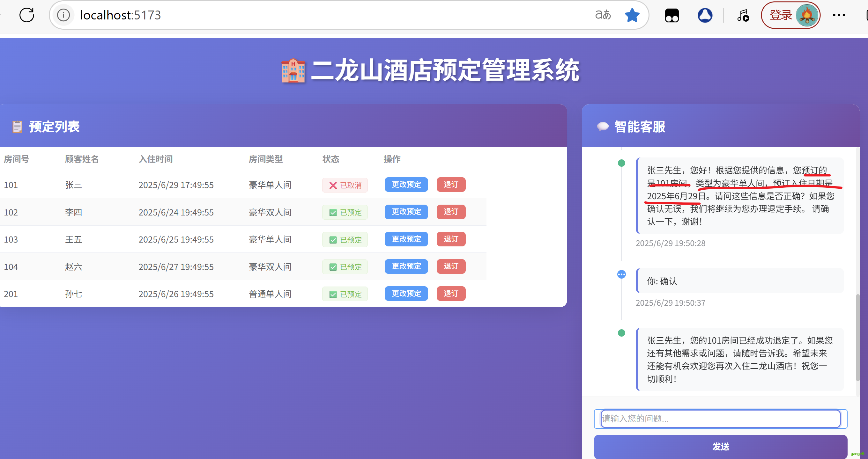Viewport: 868px width, 459px height.
Task: Click room number 103 cell
Action: (11, 239)
